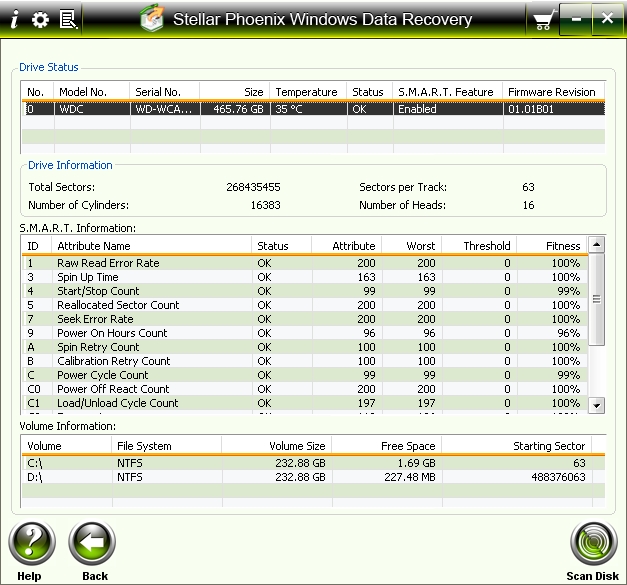
Task: Click the shopping cart buy icon
Action: tap(544, 20)
